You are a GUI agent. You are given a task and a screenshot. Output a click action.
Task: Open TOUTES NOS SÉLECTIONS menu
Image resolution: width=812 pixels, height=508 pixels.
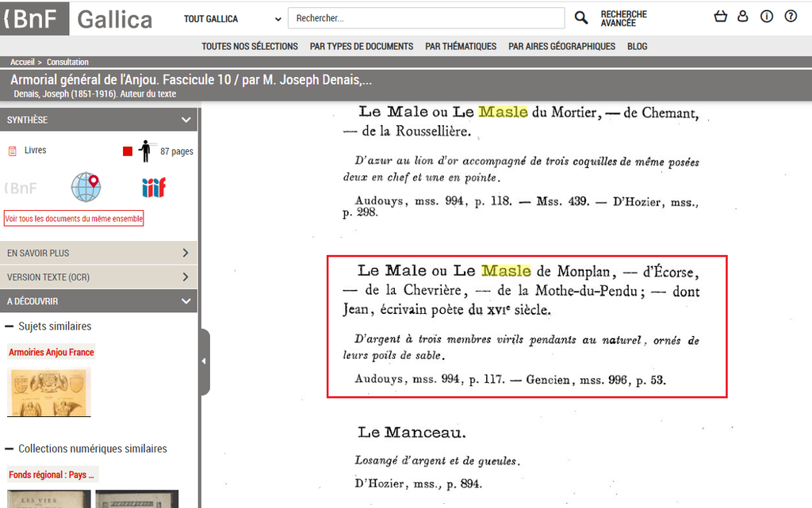pyautogui.click(x=250, y=47)
